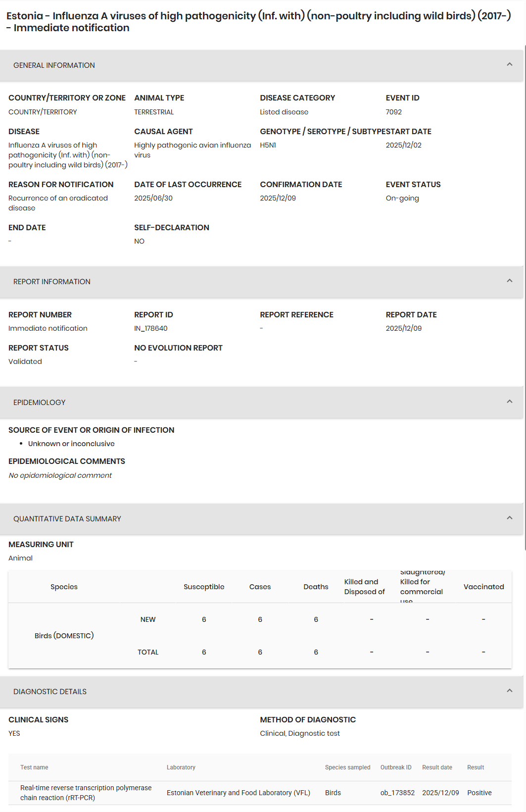The height and width of the screenshot is (812, 526).
Task: Click the Test name column header
Action: point(34,767)
